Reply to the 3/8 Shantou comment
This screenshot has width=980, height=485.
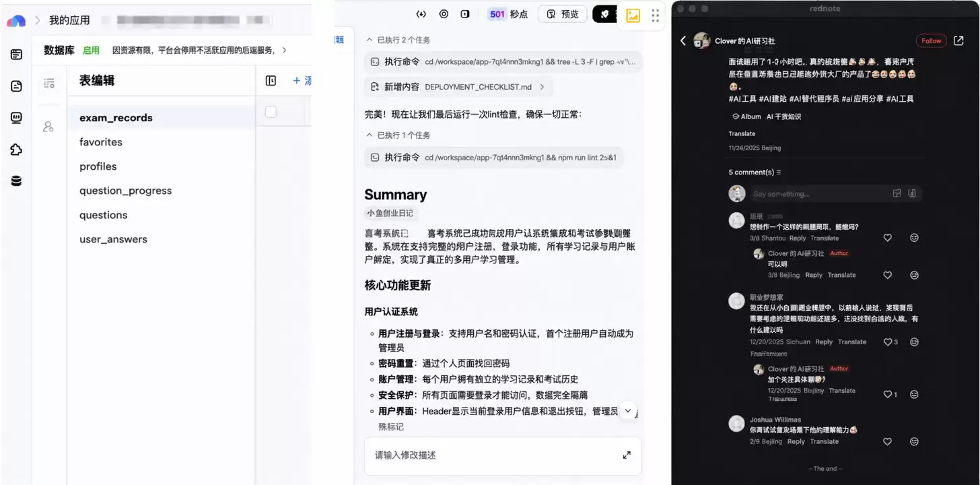798,238
